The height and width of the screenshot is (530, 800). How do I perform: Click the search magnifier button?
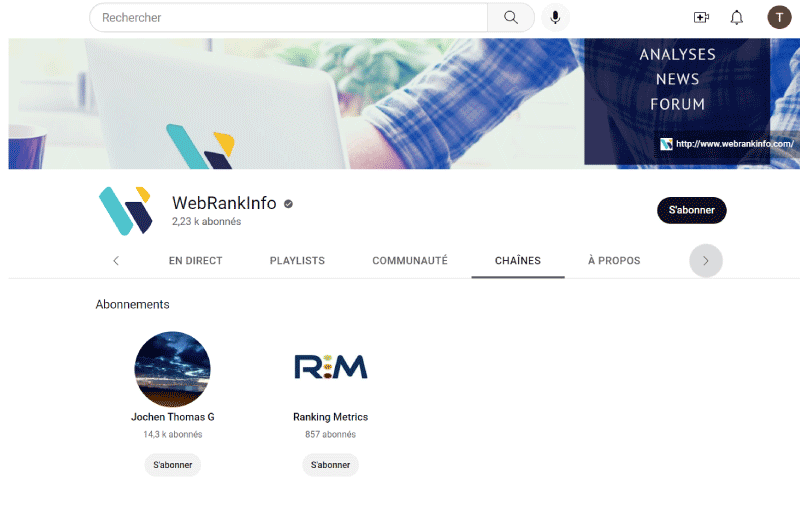coord(511,18)
